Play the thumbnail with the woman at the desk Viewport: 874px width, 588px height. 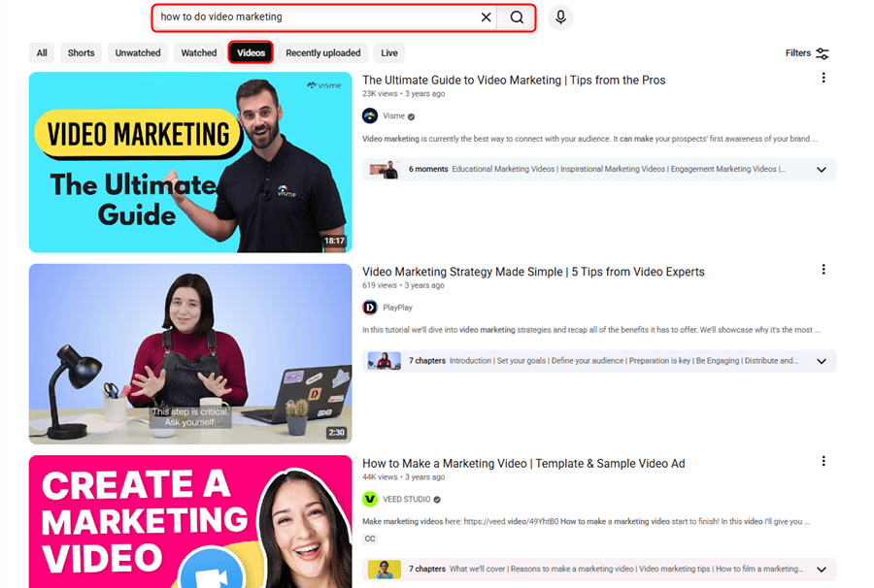click(190, 354)
